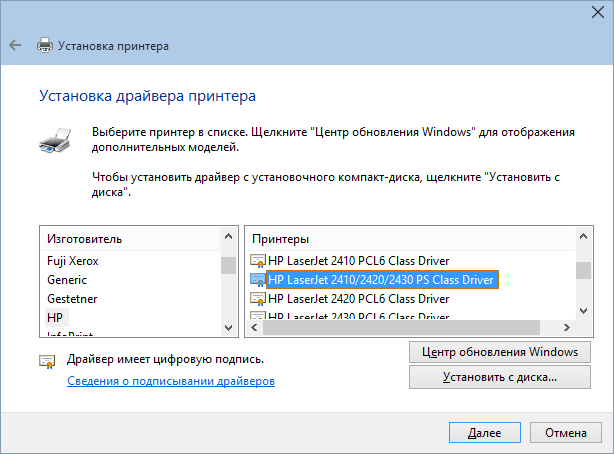Screen dimensions: 614x454
Task: Choose HP LaserJet 2410/2420/2430 PS Class Driver
Action: 382,280
